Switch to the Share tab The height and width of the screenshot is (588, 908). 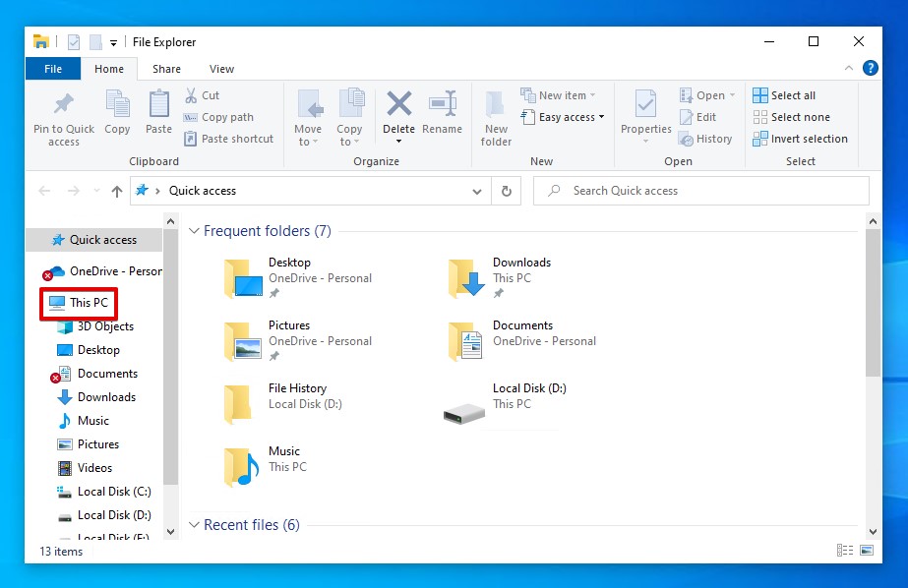[x=167, y=69]
